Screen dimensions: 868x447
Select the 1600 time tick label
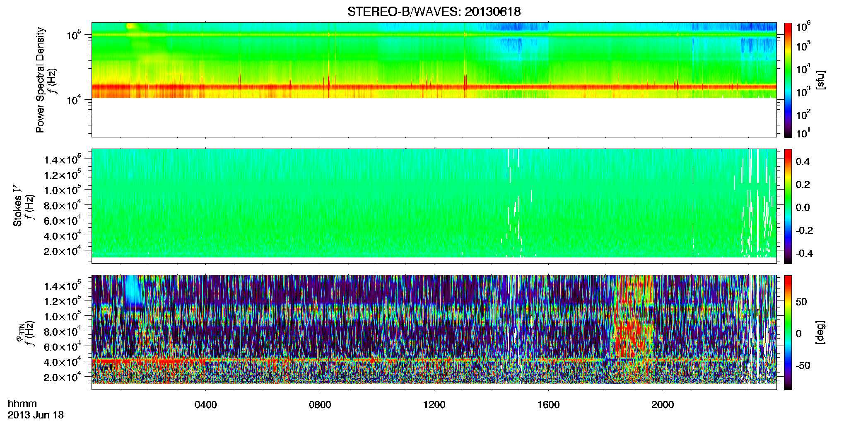pyautogui.click(x=548, y=405)
